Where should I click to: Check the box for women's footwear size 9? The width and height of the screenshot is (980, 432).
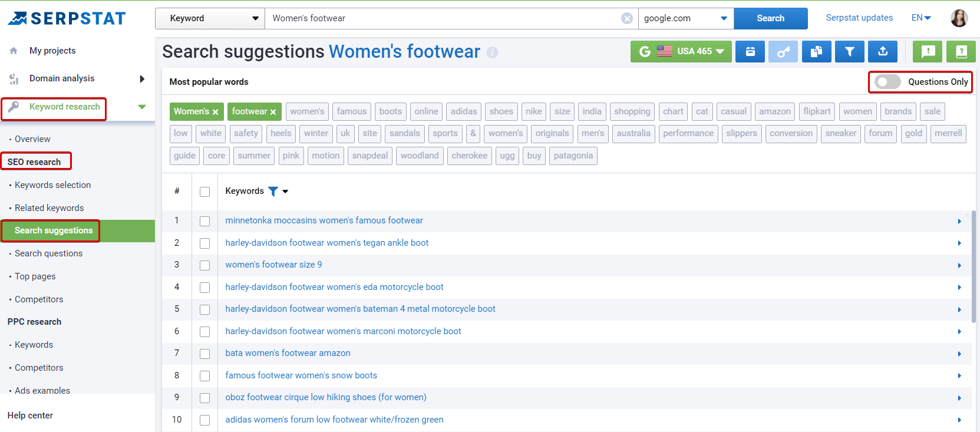204,265
